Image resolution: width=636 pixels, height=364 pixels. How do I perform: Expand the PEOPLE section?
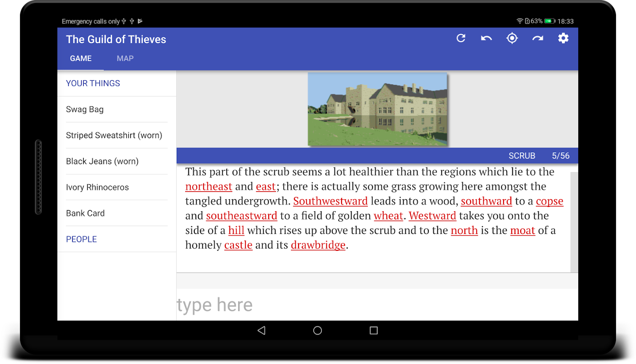pos(117,239)
